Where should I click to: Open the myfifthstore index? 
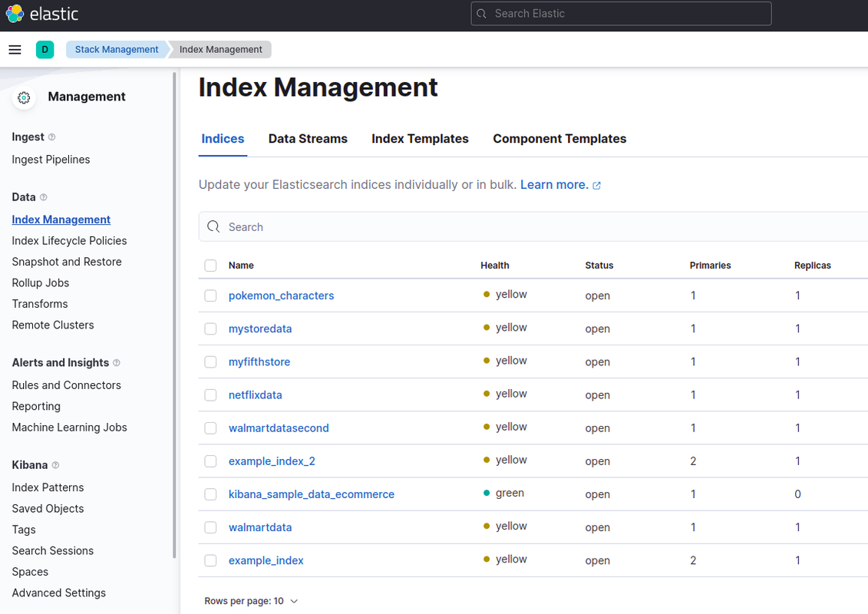click(259, 361)
